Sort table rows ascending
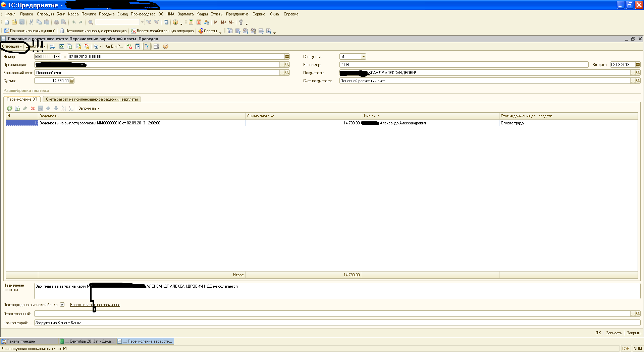The image size is (644, 352). point(63,108)
